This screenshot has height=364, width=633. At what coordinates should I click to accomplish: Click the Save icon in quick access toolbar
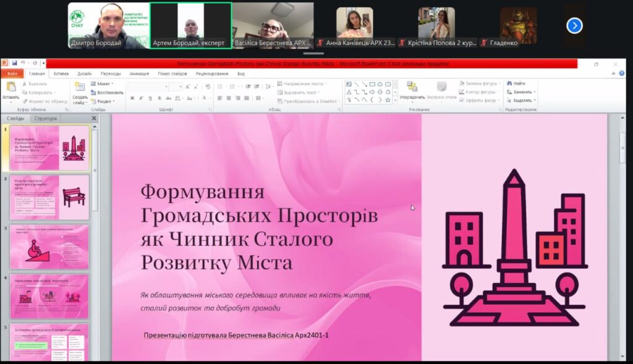pyautogui.click(x=14, y=63)
